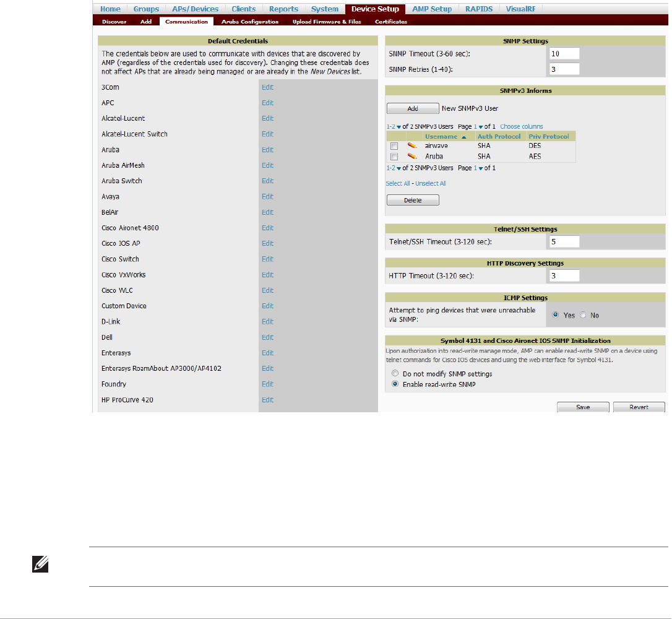
Task: Edit Dell default credentials
Action: (267, 337)
